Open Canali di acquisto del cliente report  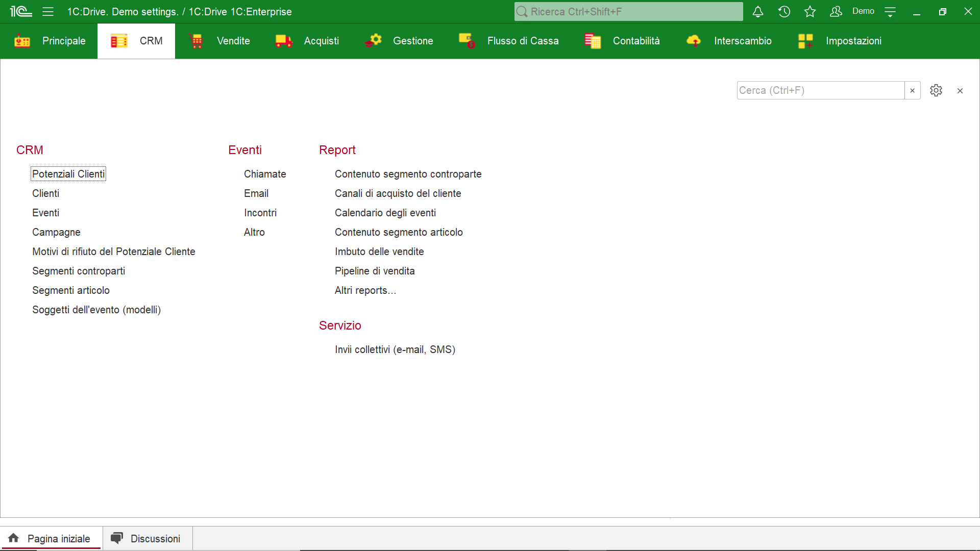tap(398, 193)
